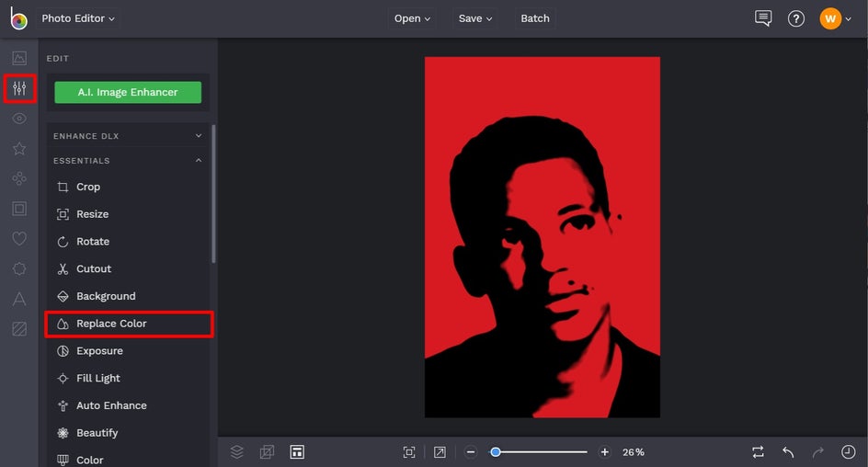Zoom in with the plus button
This screenshot has width=868, height=467.
tap(604, 452)
